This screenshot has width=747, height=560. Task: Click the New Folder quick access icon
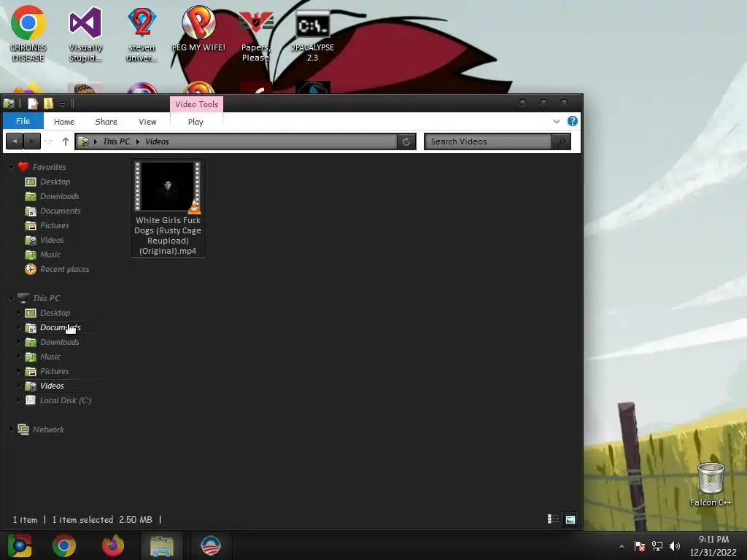pyautogui.click(x=48, y=104)
